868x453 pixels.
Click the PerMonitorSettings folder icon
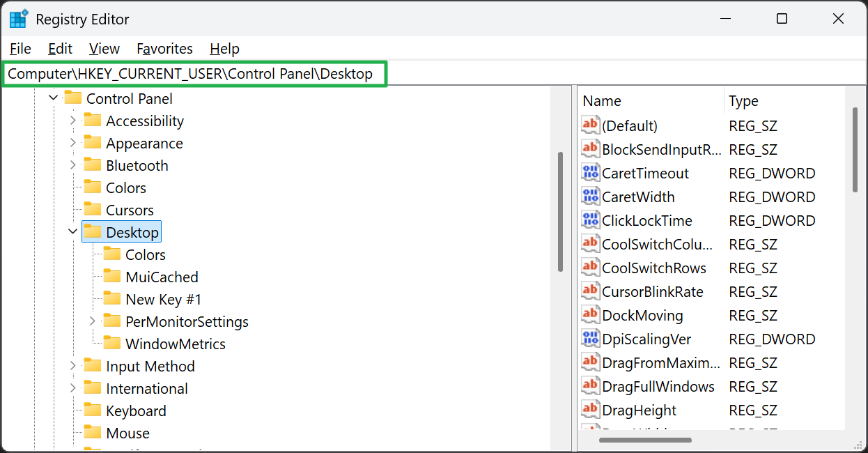pyautogui.click(x=112, y=321)
